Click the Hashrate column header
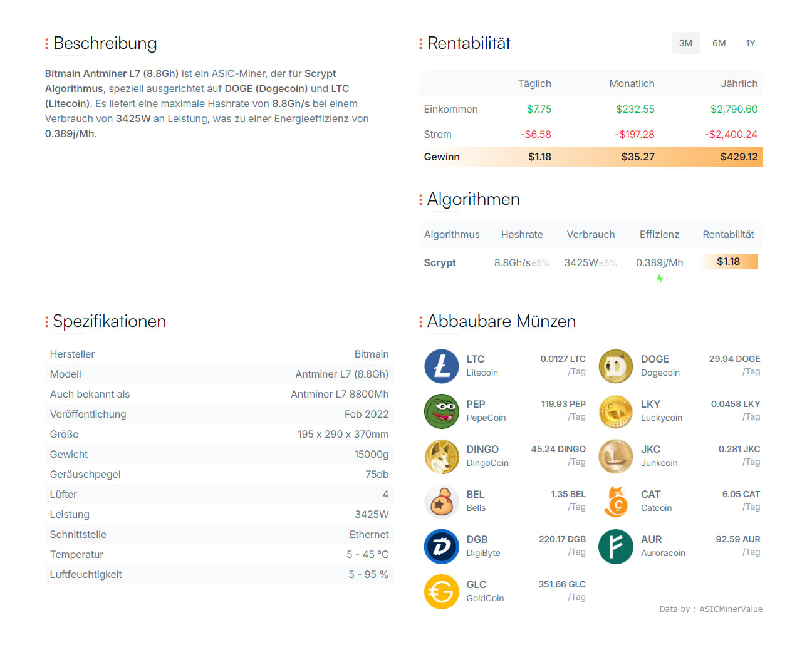The height and width of the screenshot is (645, 812). [x=522, y=234]
